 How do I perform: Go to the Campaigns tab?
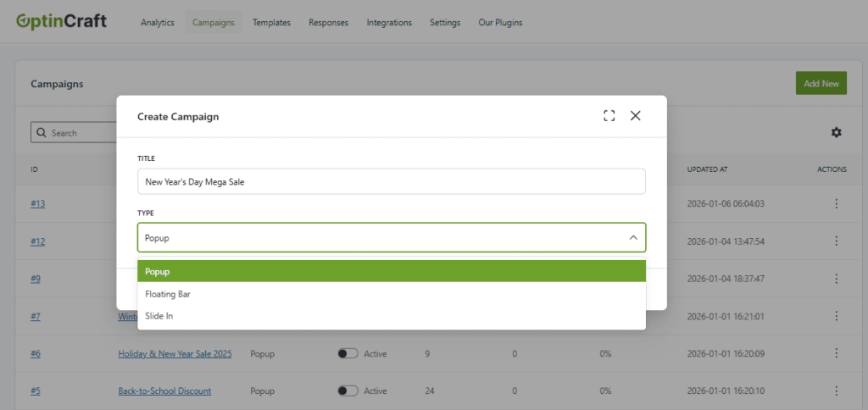click(213, 23)
